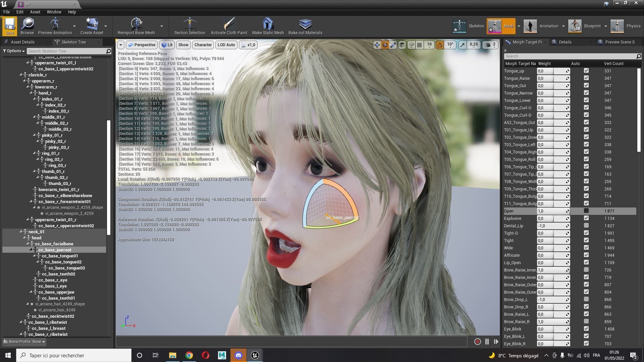Collapse the neck_01 bone in the skeleton tree

tap(21, 232)
